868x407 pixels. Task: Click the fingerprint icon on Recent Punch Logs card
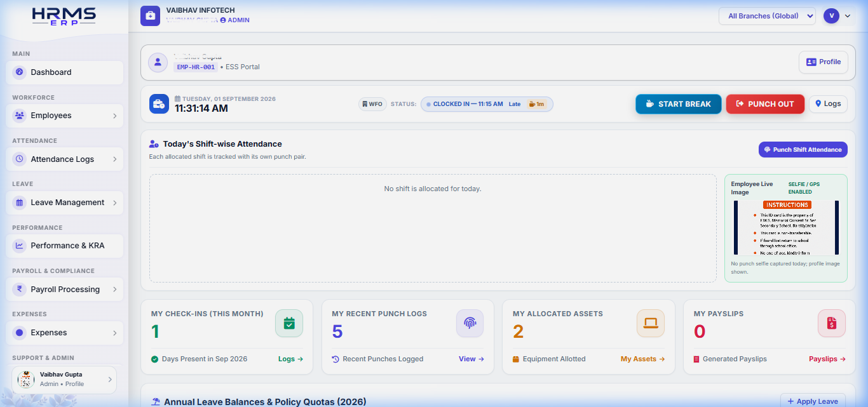pyautogui.click(x=470, y=323)
